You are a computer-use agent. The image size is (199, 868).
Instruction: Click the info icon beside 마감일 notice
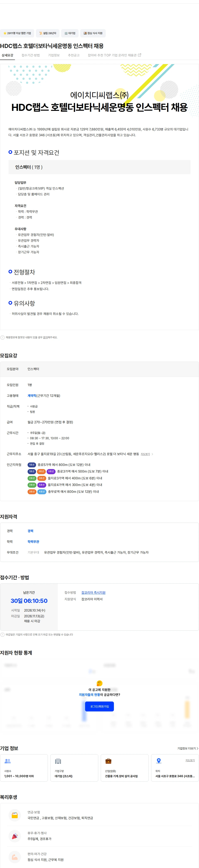(3, 635)
